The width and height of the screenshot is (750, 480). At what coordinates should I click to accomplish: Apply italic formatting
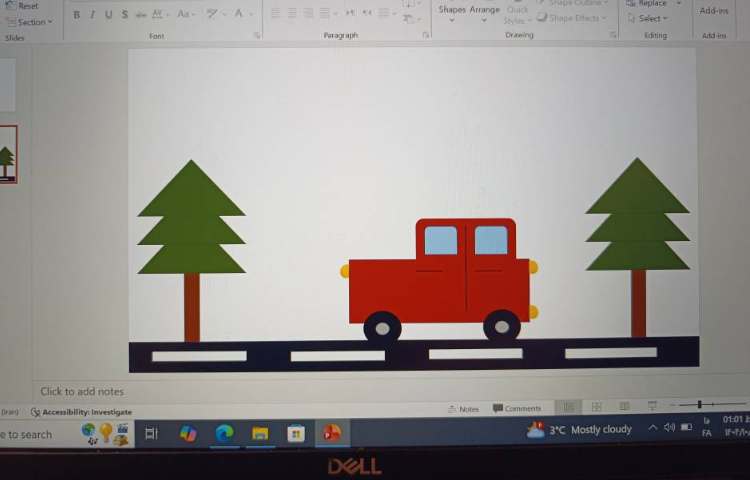coord(92,15)
